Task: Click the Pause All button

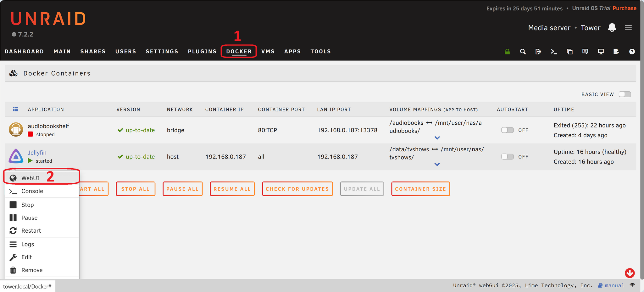Action: tap(182, 189)
